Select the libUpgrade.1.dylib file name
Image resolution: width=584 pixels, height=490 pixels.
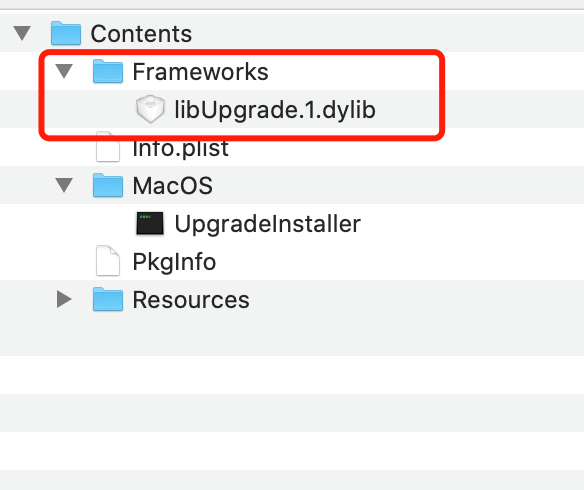click(275, 110)
